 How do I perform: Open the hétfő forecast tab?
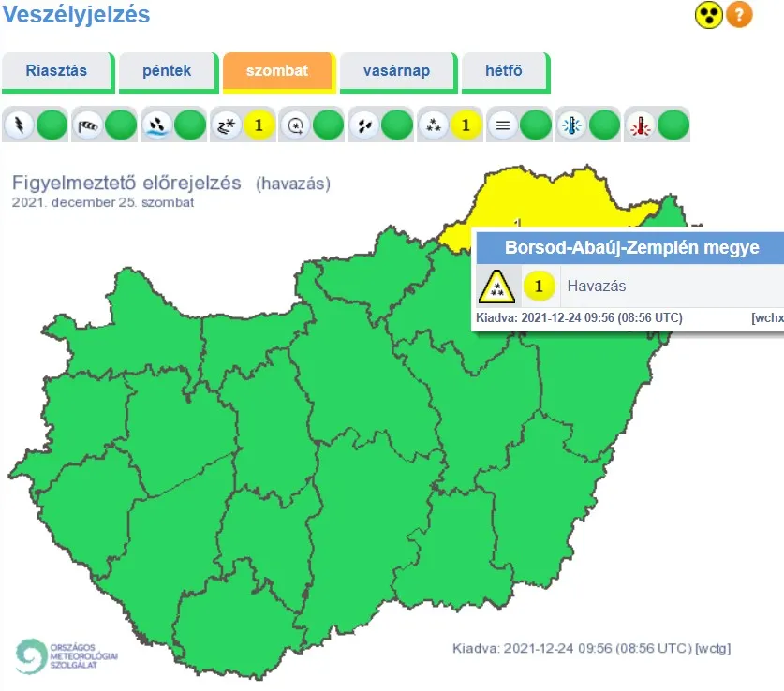(504, 71)
